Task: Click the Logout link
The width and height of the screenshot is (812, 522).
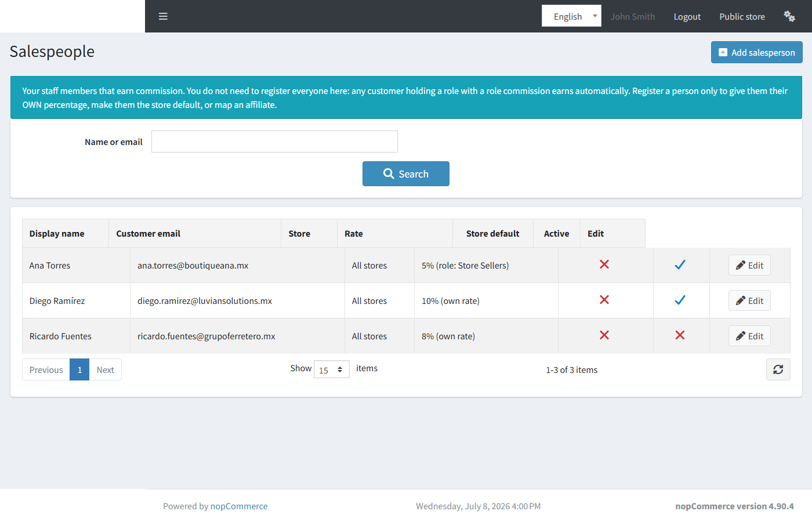Action: (687, 17)
